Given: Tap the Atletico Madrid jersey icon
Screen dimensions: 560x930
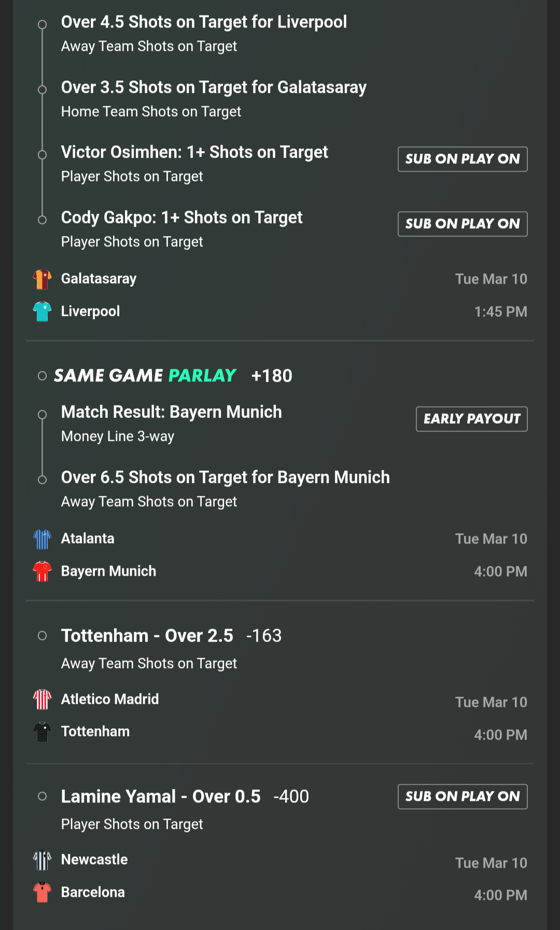Looking at the screenshot, I should [42, 699].
